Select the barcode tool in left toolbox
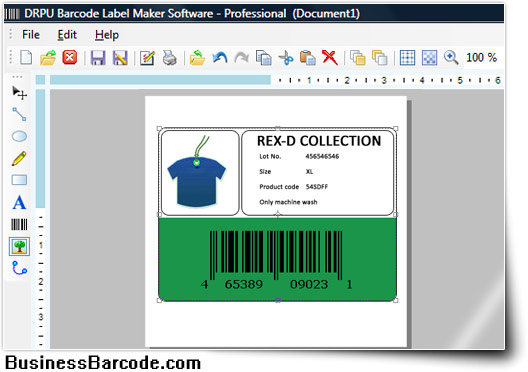 tap(19, 224)
